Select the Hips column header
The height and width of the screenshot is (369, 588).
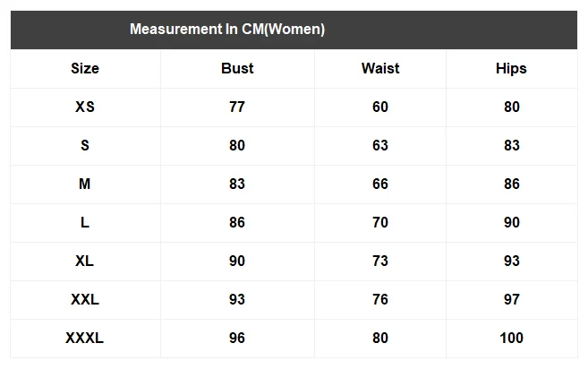(x=512, y=69)
